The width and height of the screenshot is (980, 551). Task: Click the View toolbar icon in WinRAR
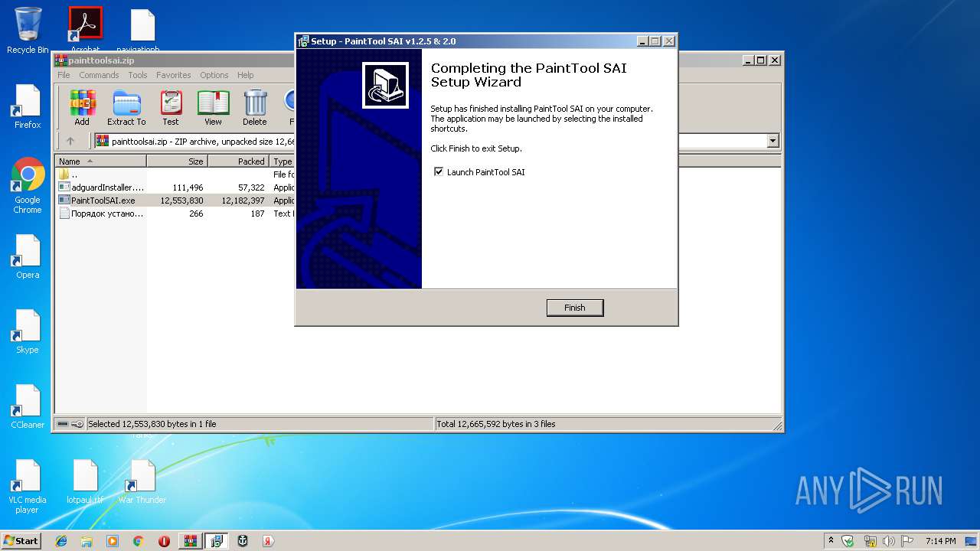coord(213,107)
